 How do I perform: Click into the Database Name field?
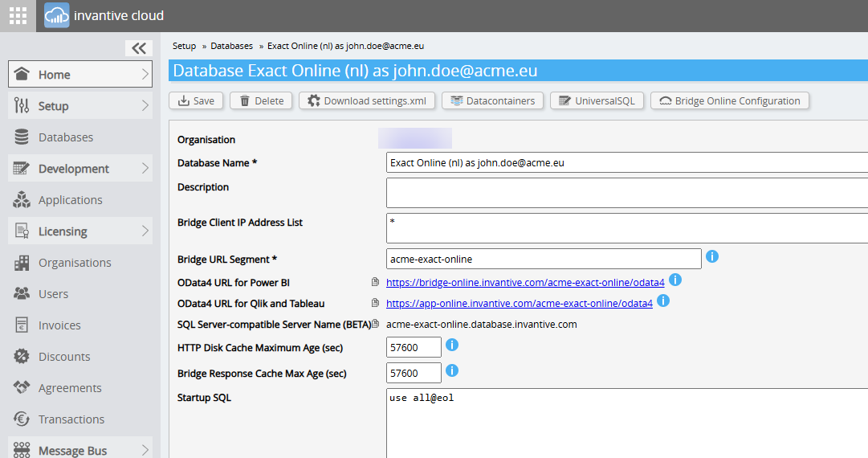[x=626, y=162]
